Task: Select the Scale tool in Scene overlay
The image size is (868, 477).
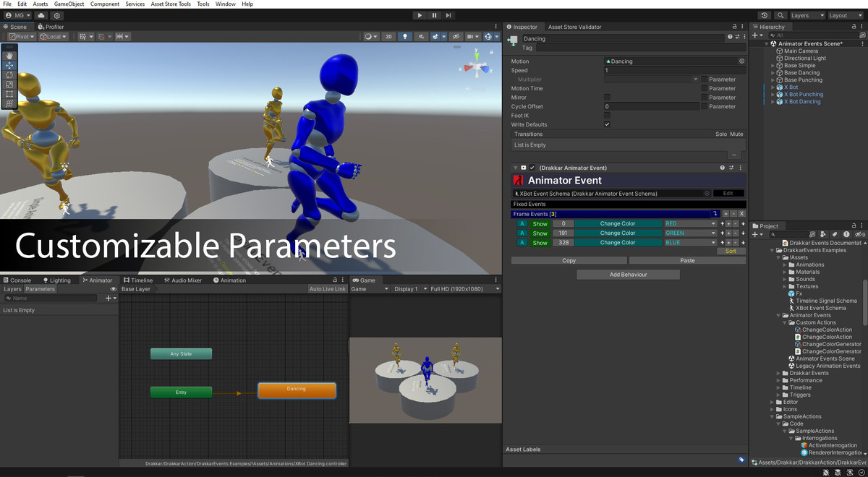Action: pyautogui.click(x=9, y=85)
